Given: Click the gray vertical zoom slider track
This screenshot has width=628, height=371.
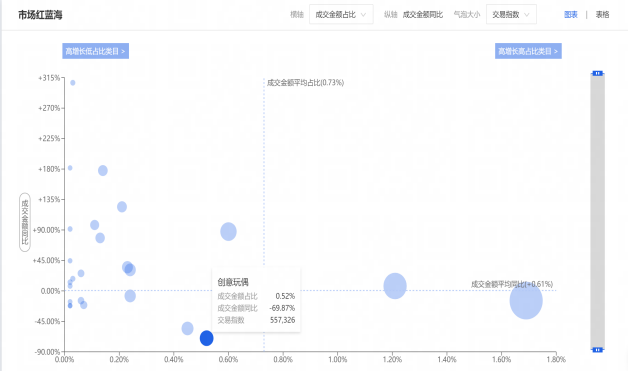Looking at the screenshot, I should click(598, 212).
